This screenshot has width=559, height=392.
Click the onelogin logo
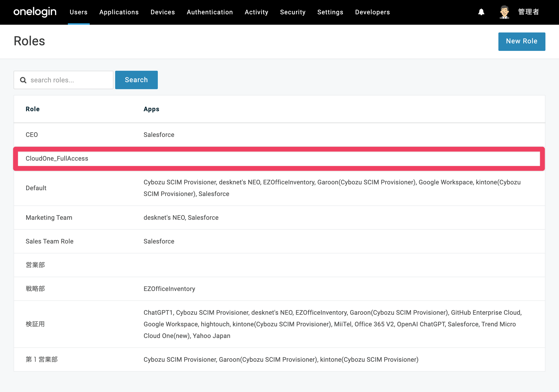click(x=35, y=12)
